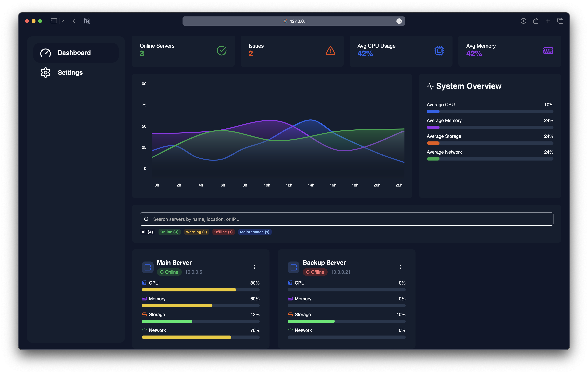This screenshot has width=588, height=374.
Task: Filter servers by Online (3)
Action: [169, 232]
